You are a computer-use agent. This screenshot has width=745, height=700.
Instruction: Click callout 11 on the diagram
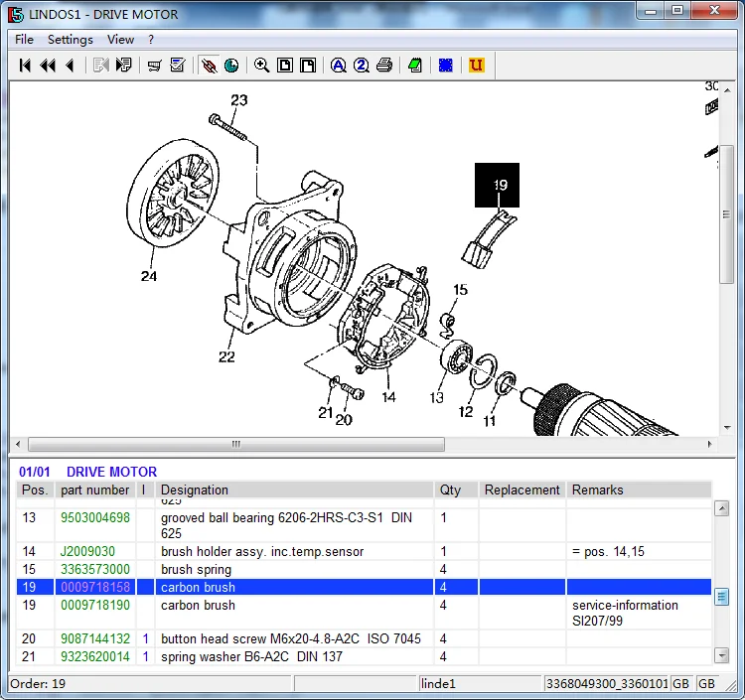[x=490, y=421]
